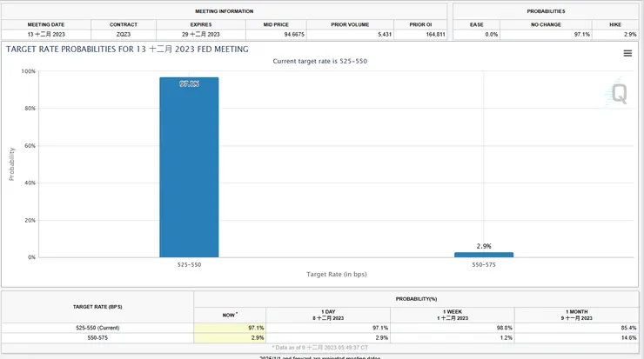
Task: Click the Current target rate is 525-550 subtitle
Action: [320, 61]
